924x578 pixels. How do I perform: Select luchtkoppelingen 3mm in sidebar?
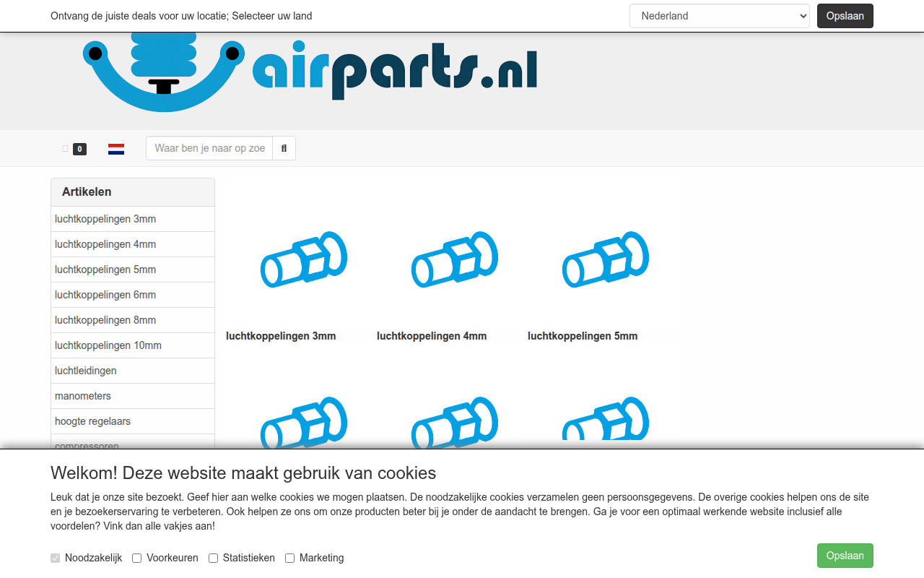click(x=133, y=219)
